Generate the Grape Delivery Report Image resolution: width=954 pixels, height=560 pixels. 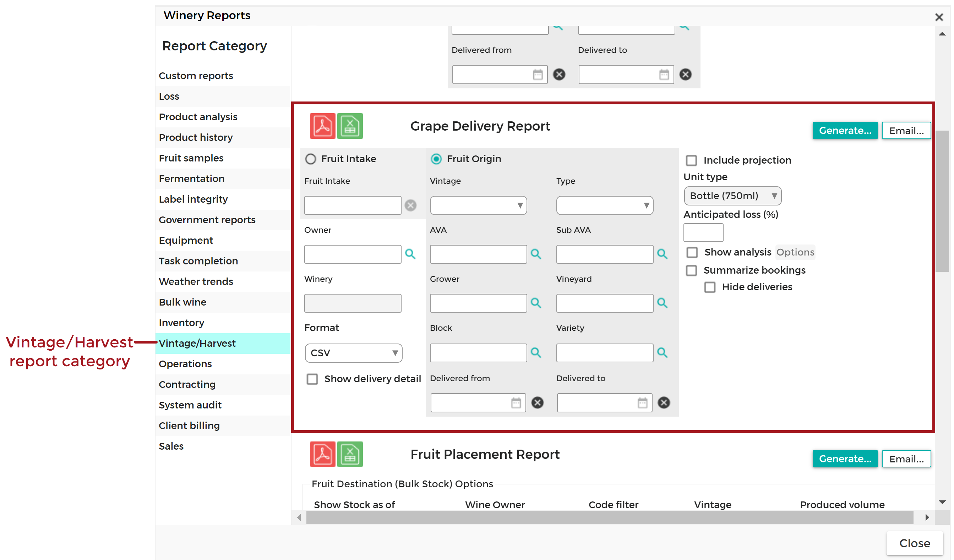[845, 131]
